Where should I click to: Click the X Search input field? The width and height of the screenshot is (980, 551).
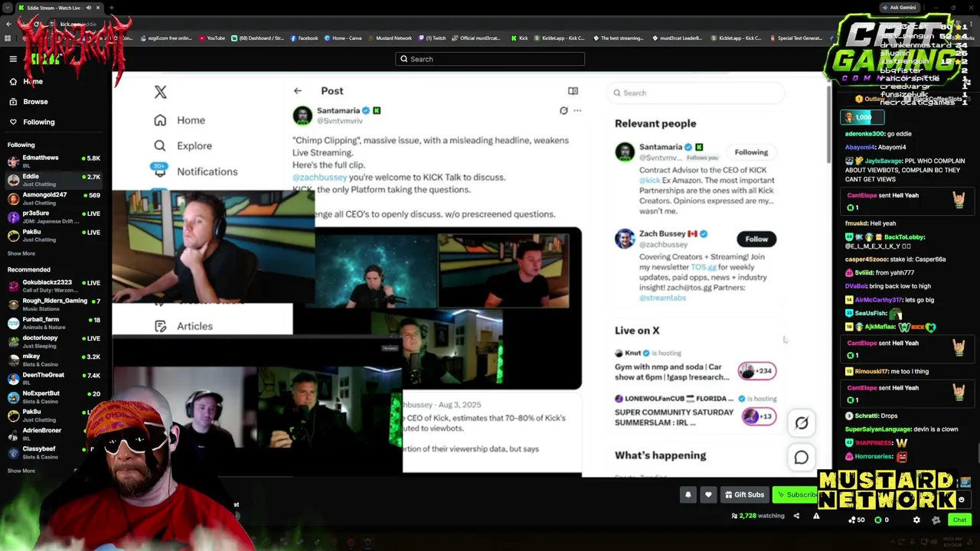(696, 93)
